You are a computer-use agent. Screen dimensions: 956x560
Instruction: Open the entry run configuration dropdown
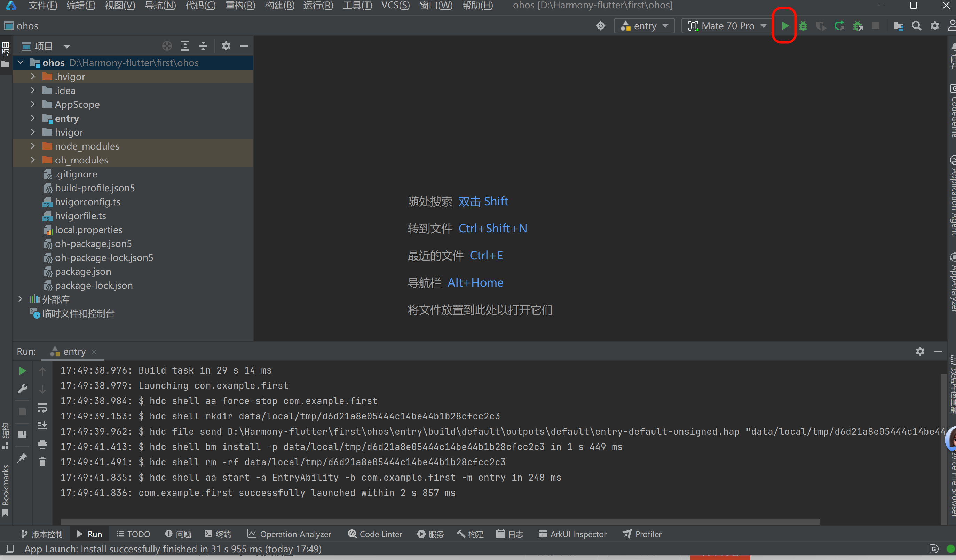click(x=644, y=26)
